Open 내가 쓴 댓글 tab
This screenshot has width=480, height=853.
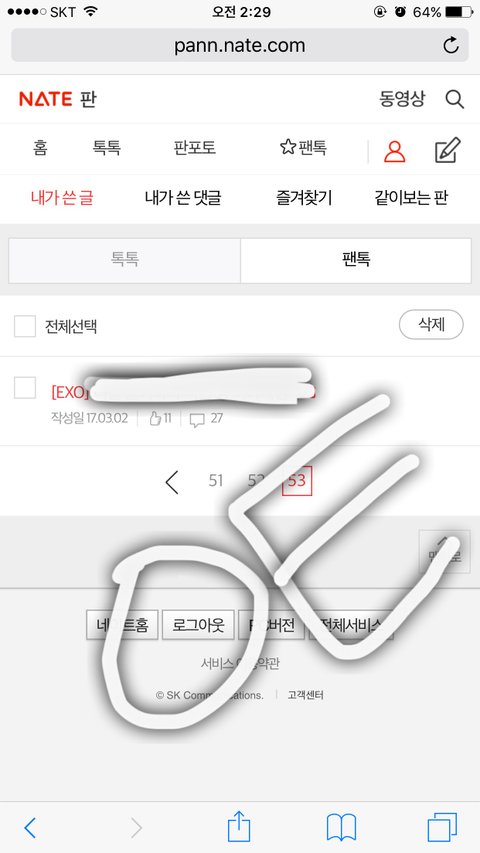point(183,198)
